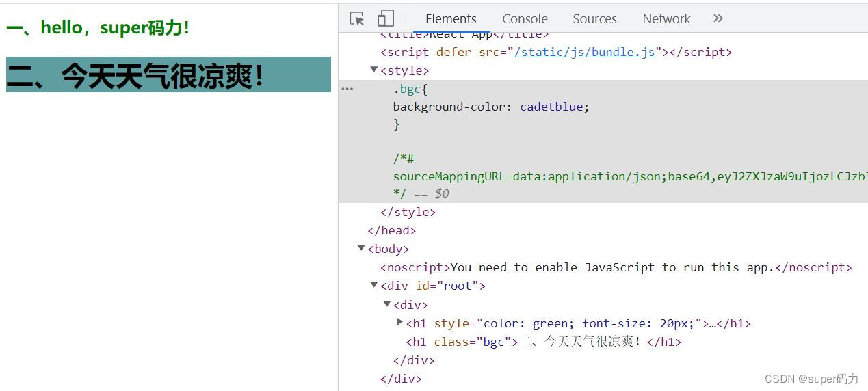Open the /static/js/bundle.js link
The width and height of the screenshot is (868, 391).
point(585,52)
